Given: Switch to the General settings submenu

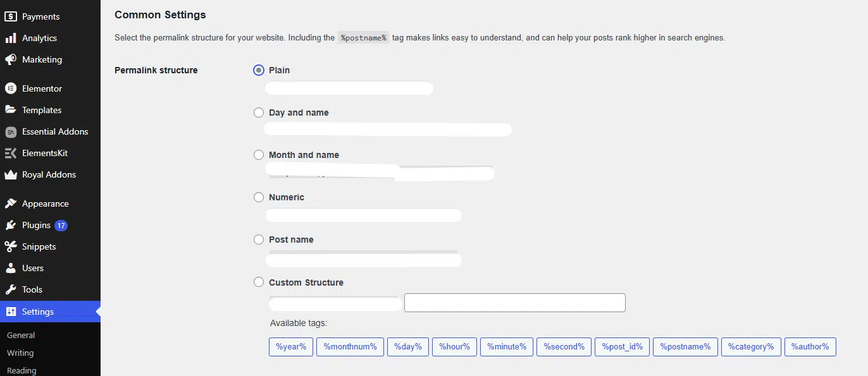Looking at the screenshot, I should (x=21, y=335).
